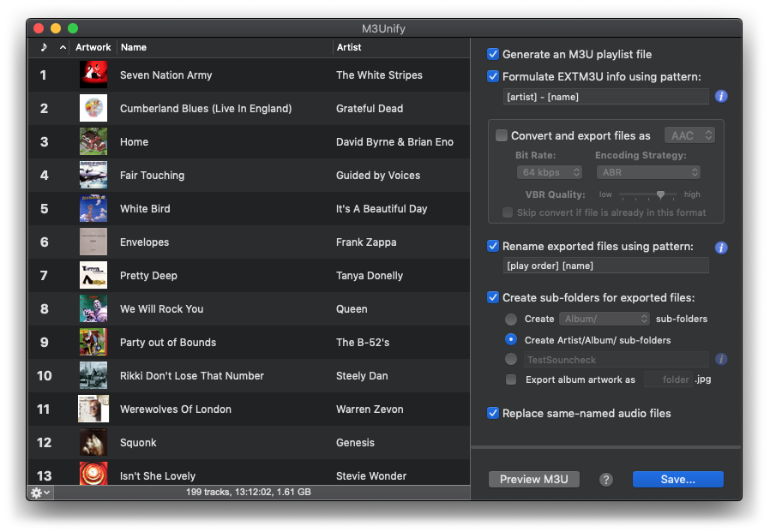Click Envelopes album artwork
Screen dimensions: 770x532
point(93,242)
